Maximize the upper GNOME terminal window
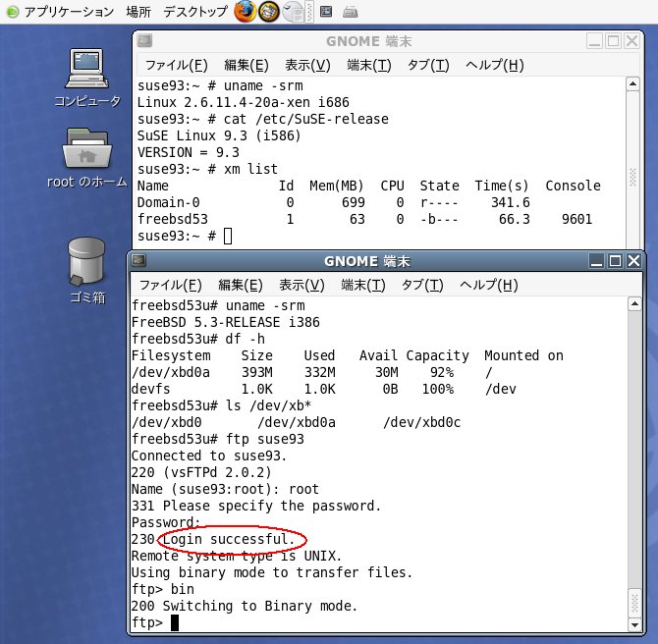Image resolution: width=658 pixels, height=644 pixels. 613,41
